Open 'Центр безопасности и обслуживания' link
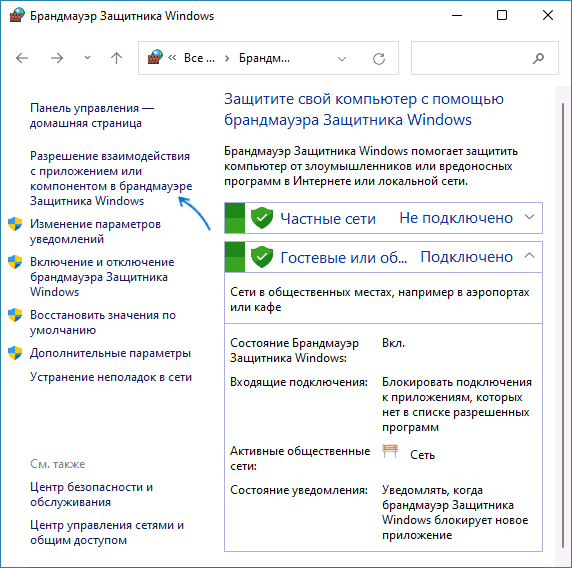Screen dimensions: 572x568 [x=92, y=494]
